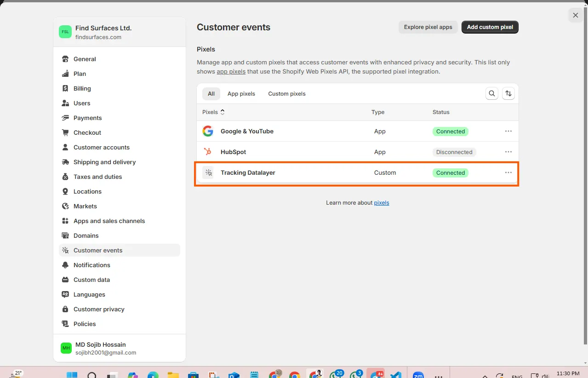Viewport: 588px width, 378px height.
Task: Follow the 'app pixels' link in description
Action: click(231, 71)
